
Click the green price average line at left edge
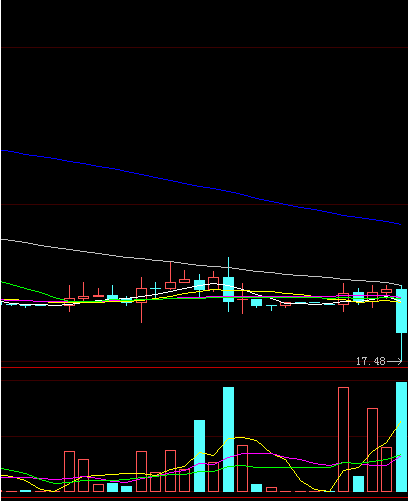tap(20, 287)
